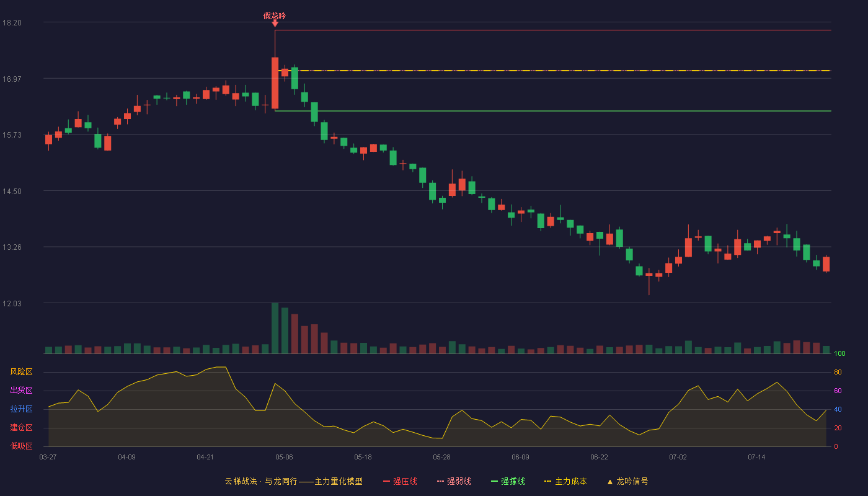This screenshot has height=496, width=868.
Task: Toggle the 强压线 legend entry
Action: 400,481
